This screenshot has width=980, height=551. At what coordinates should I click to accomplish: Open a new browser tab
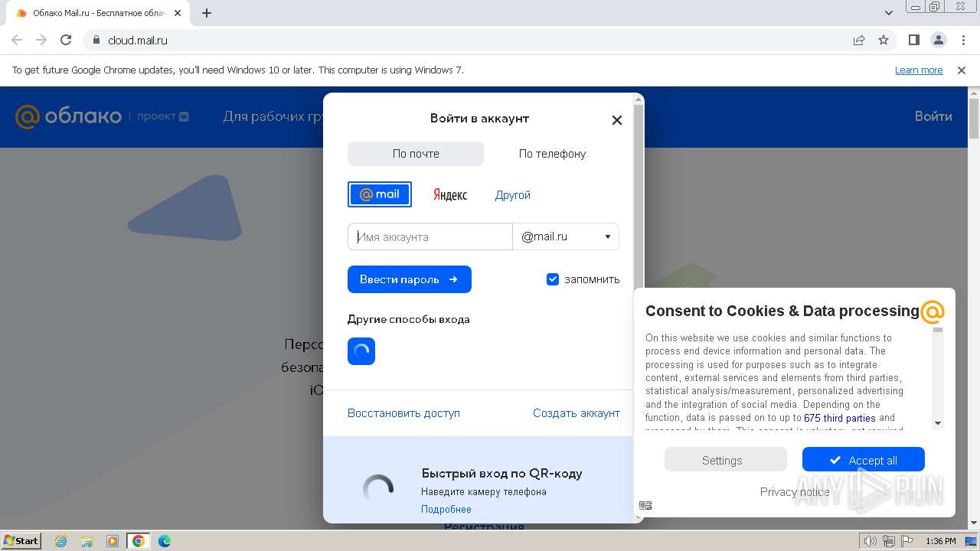[x=207, y=13]
